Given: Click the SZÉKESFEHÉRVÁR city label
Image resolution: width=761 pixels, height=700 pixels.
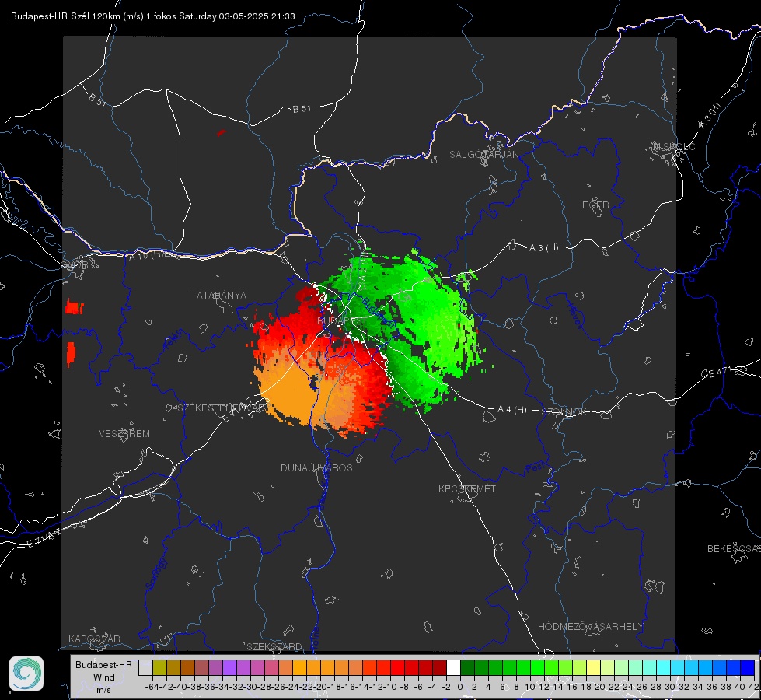Looking at the screenshot, I should pos(223,408).
